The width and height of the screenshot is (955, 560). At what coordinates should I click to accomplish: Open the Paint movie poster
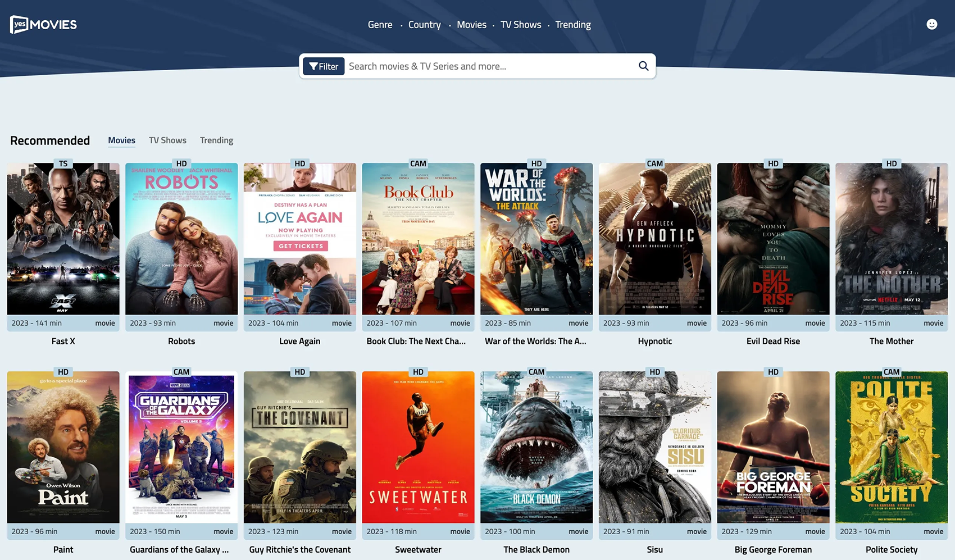63,447
